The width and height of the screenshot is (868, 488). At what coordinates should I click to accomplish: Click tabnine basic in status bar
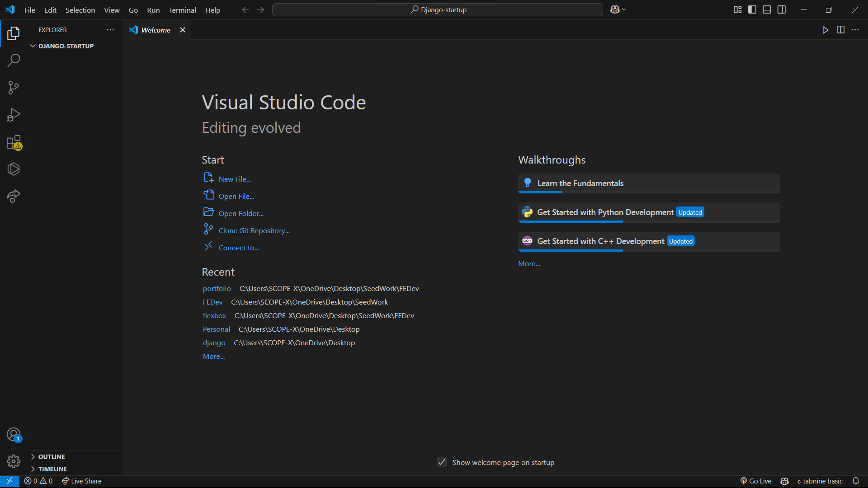[820, 481]
